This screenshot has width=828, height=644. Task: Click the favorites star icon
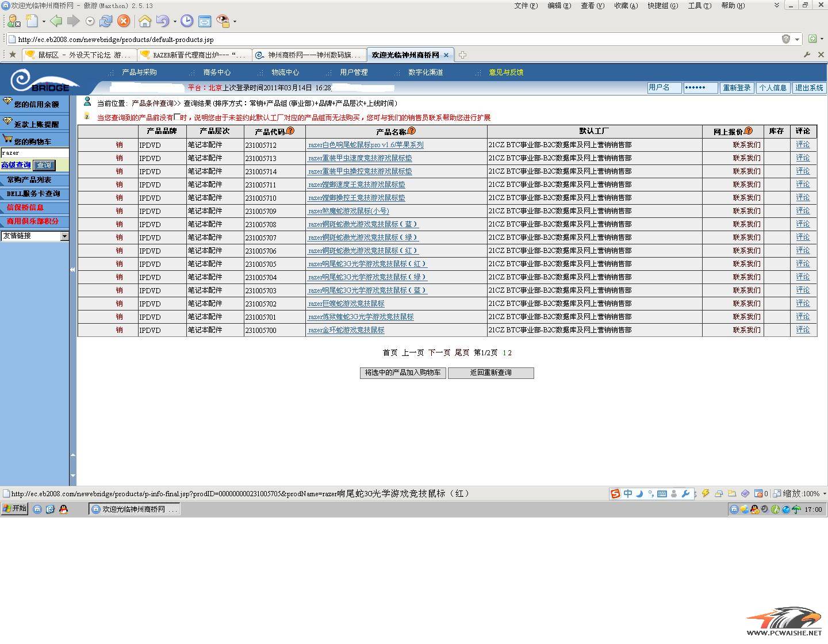coord(12,55)
